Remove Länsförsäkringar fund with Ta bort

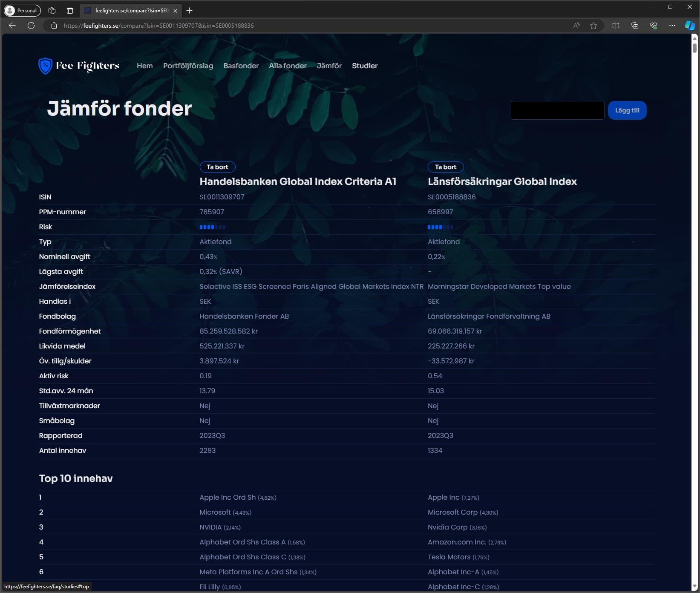pos(445,167)
